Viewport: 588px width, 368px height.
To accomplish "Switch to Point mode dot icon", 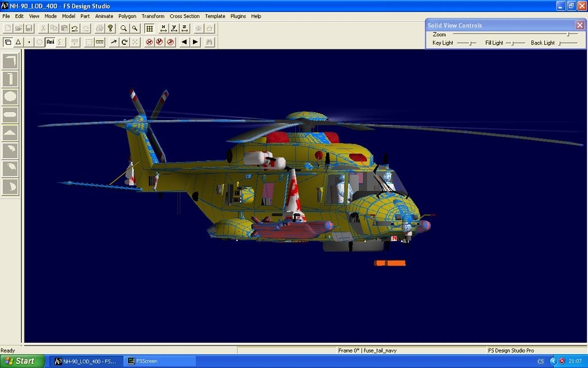I will [29, 42].
